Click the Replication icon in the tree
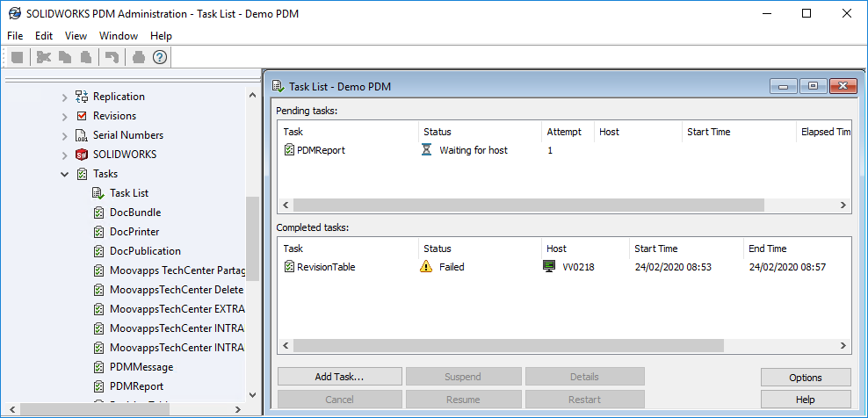The image size is (868, 418). click(x=82, y=97)
